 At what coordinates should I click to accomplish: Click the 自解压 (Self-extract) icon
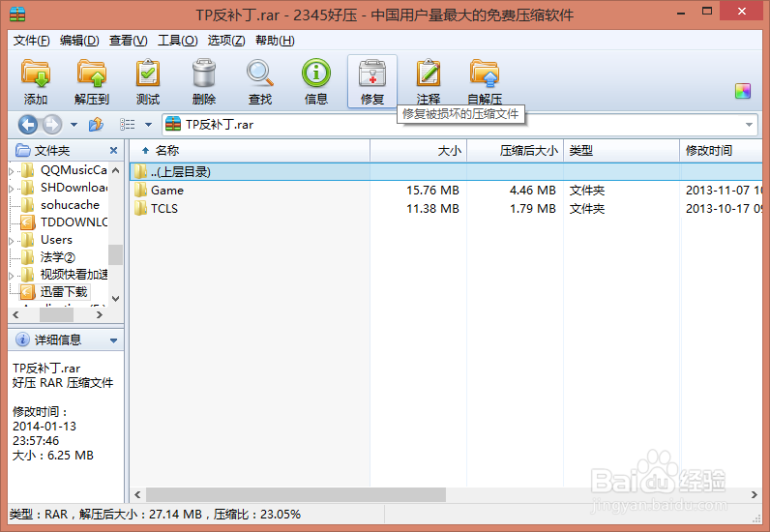point(485,81)
